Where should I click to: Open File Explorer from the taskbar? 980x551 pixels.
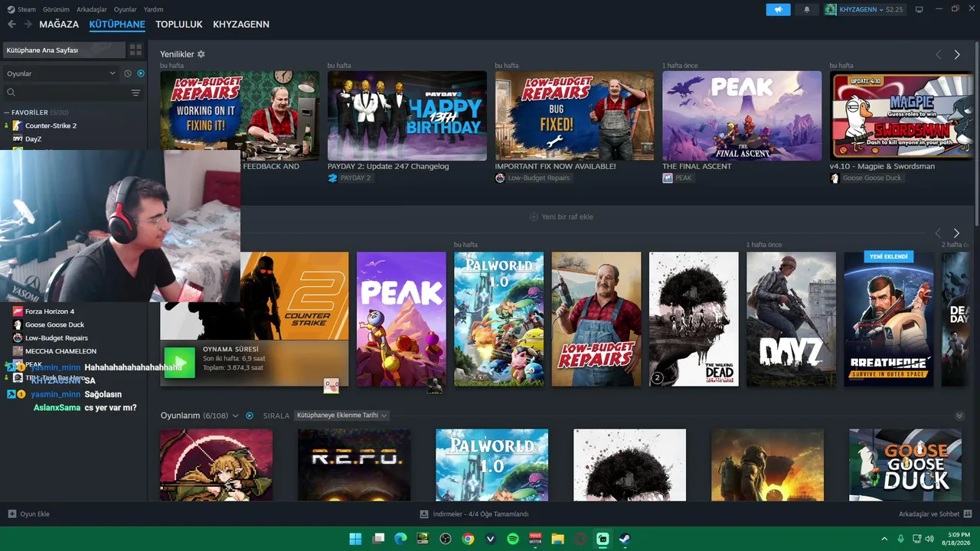557,539
